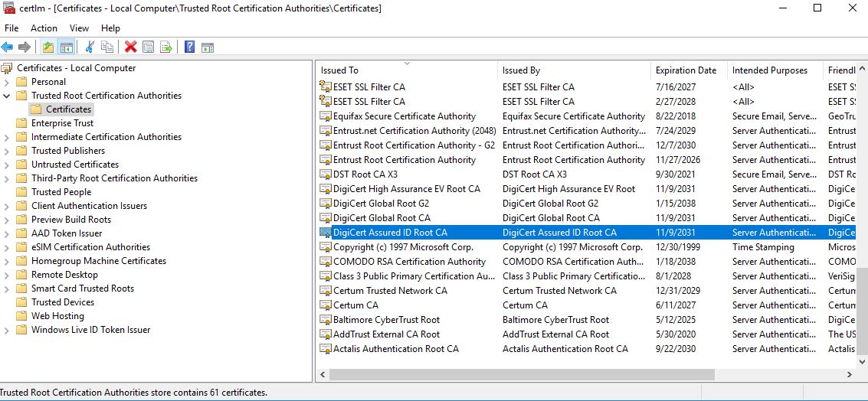The image size is (868, 401).
Task: Click the Up One Level folder icon
Action: tap(48, 47)
